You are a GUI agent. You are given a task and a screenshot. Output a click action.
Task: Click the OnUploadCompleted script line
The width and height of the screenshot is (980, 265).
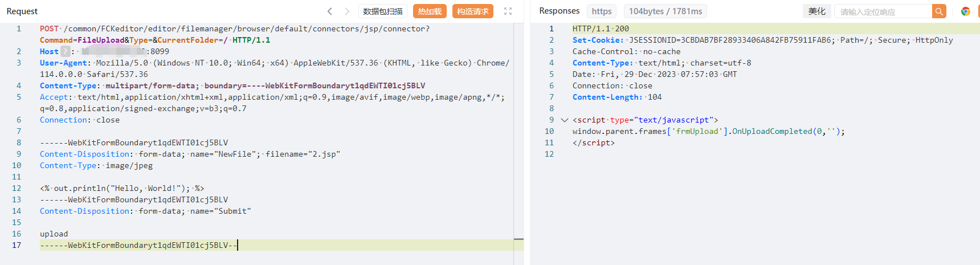708,131
